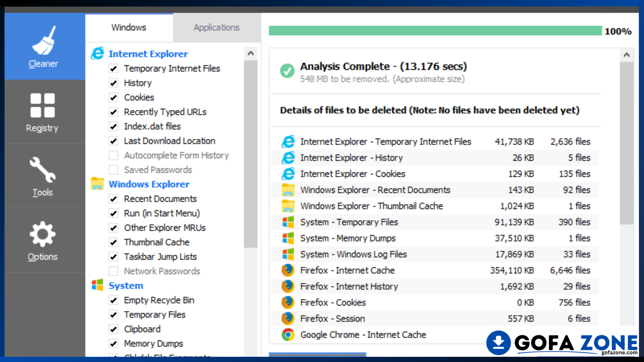644x362 pixels.
Task: Click Firefox icon beside Firefox - Session result
Action: tap(288, 318)
